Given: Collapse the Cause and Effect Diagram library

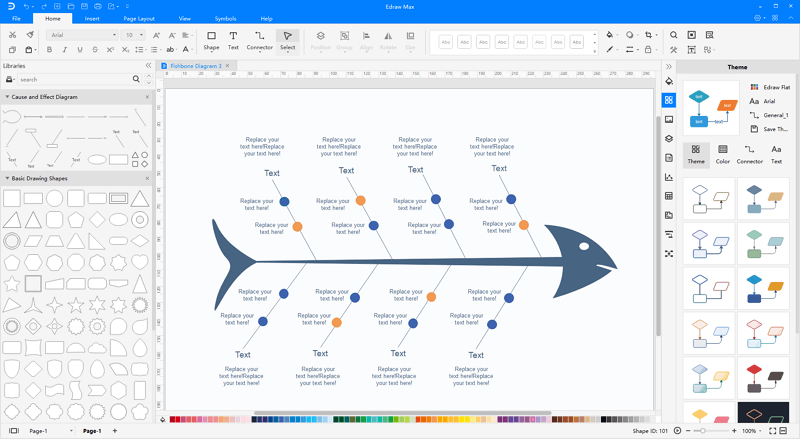Looking at the screenshot, I should pyautogui.click(x=7, y=96).
